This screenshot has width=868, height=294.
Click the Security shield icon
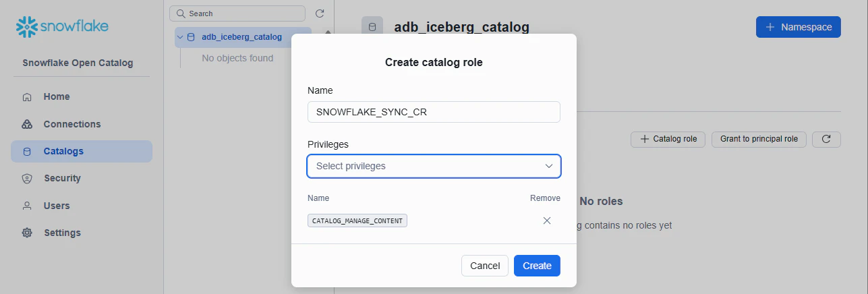[27, 179]
